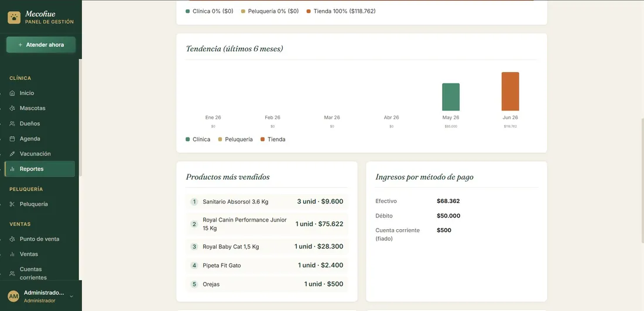
Task: Click the Cuentas corrientes people icon
Action: (x=12, y=273)
